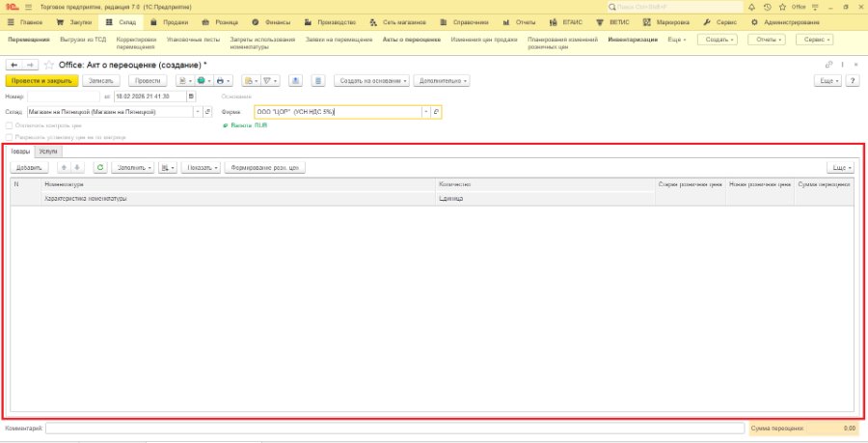Open the favorites star in the title bar
This screenshot has height=443, width=868.
[782, 7]
